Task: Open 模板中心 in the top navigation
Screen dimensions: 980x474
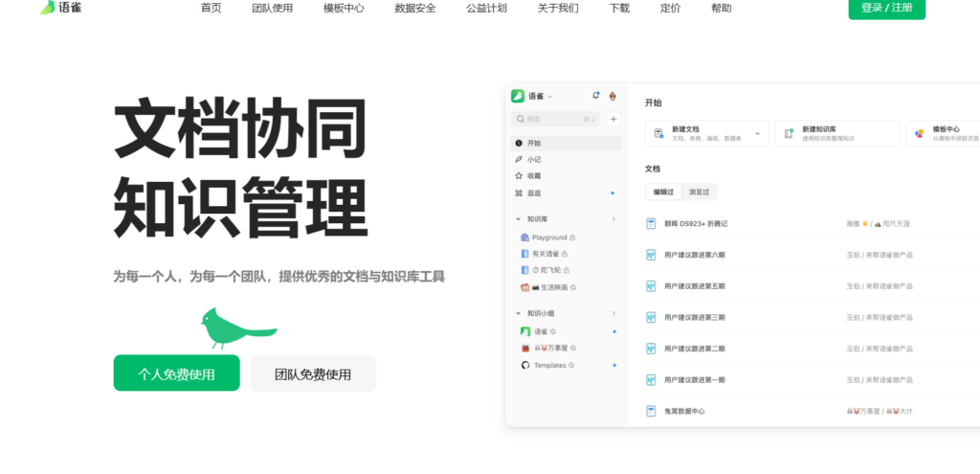Action: point(344,8)
